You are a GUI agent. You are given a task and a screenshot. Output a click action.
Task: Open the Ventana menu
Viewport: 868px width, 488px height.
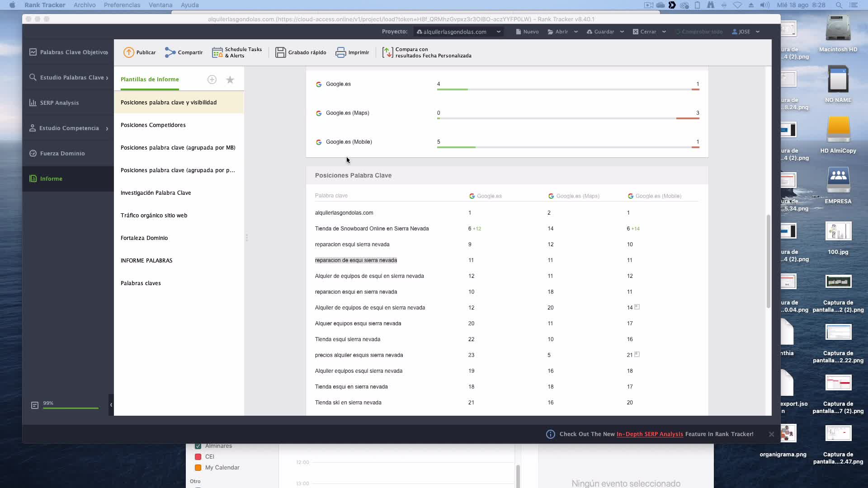[x=160, y=5]
